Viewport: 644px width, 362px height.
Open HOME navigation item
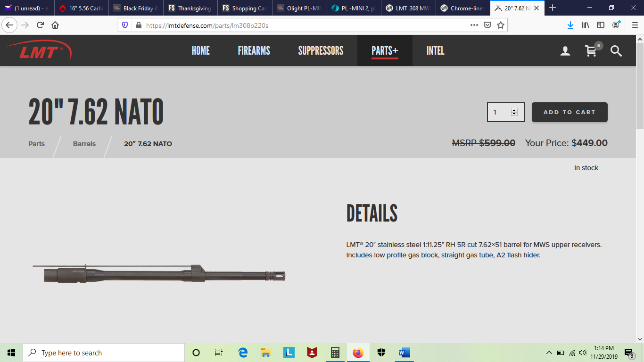200,50
